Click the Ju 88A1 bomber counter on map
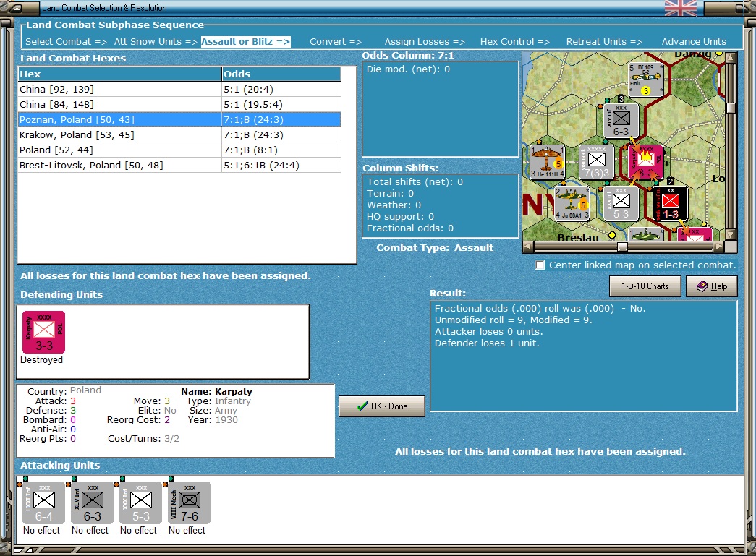Image resolution: width=756 pixels, height=556 pixels. point(572,203)
